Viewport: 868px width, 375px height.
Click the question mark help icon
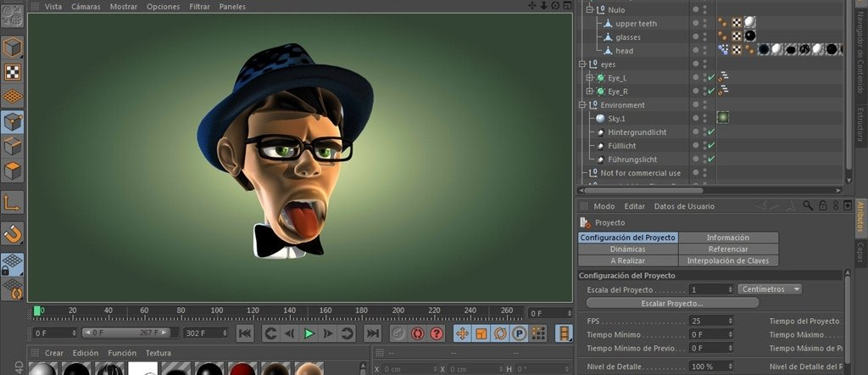(437, 333)
